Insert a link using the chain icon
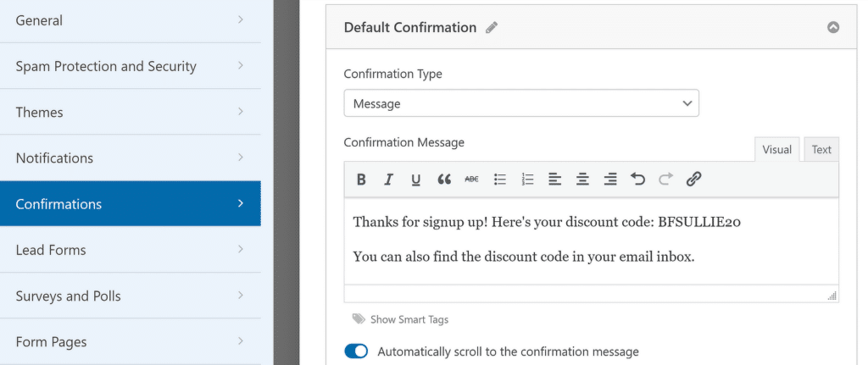 (x=693, y=180)
